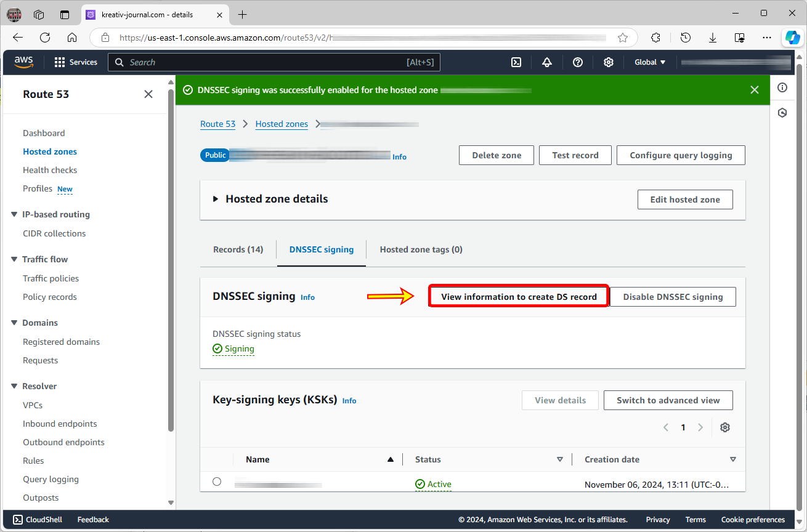Collapse the Resolver sidebar section
807x532 pixels.
14,385
